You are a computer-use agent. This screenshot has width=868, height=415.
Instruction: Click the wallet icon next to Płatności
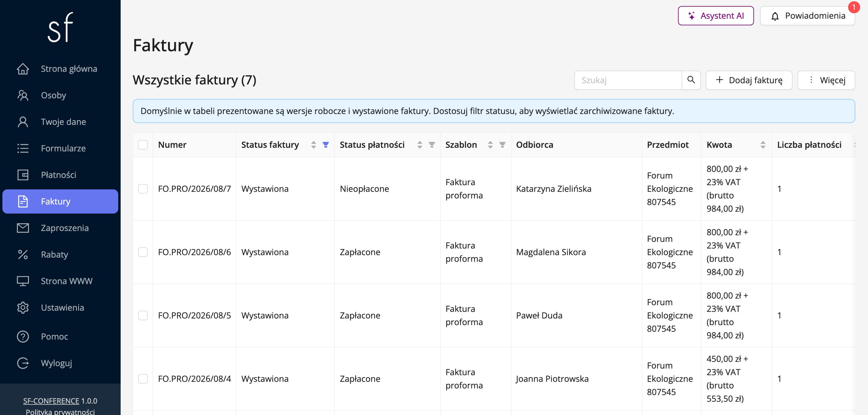point(23,175)
